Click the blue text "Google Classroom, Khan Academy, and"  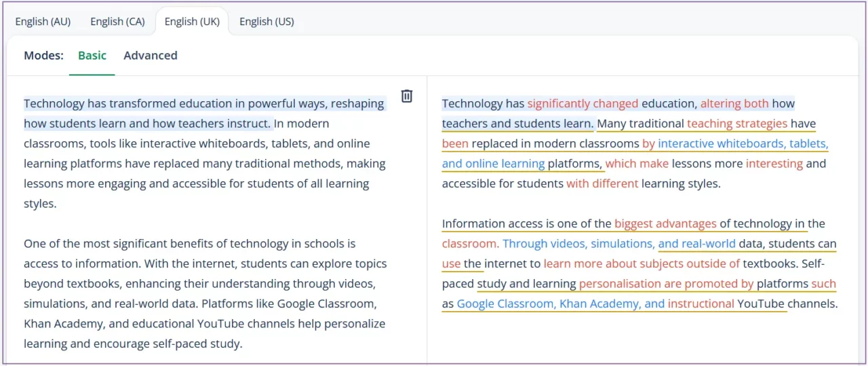[560, 304]
